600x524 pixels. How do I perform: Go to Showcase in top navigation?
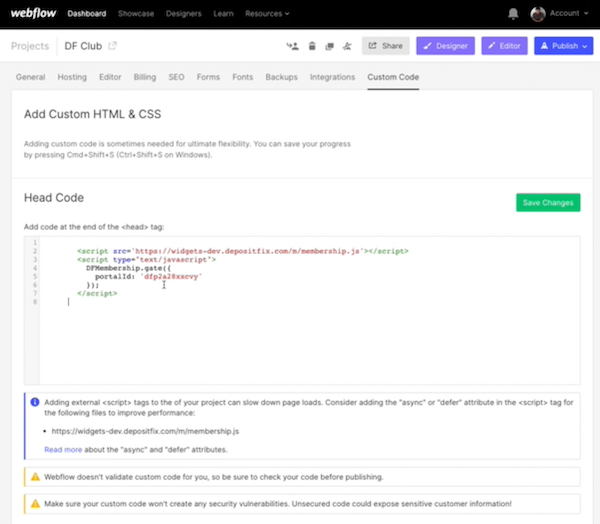point(136,14)
